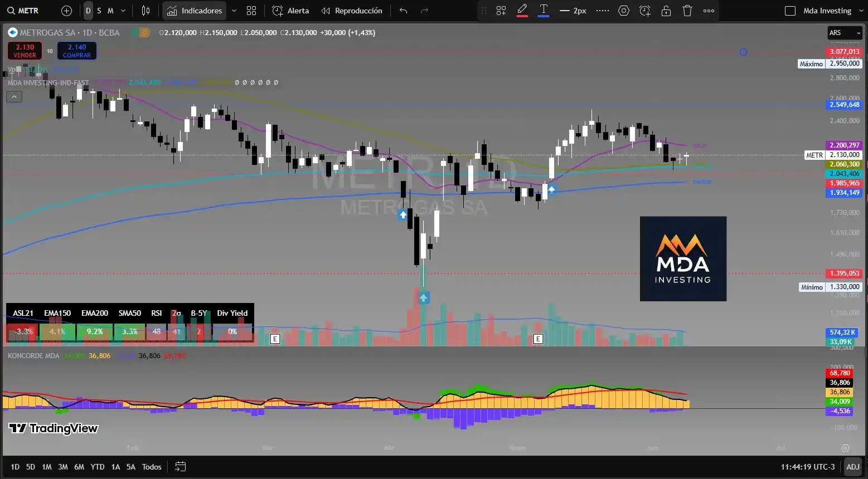Click the 2.549,648 blue price label
The image size is (868, 479).
845,105
